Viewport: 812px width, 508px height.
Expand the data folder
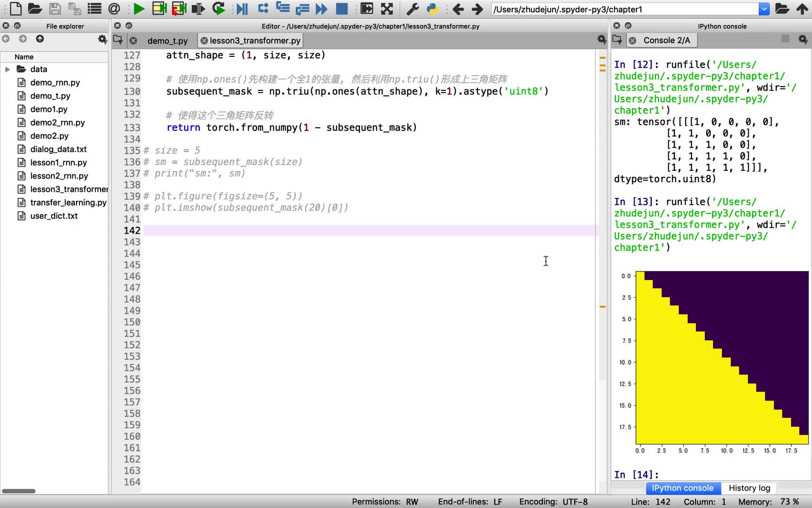(8, 69)
